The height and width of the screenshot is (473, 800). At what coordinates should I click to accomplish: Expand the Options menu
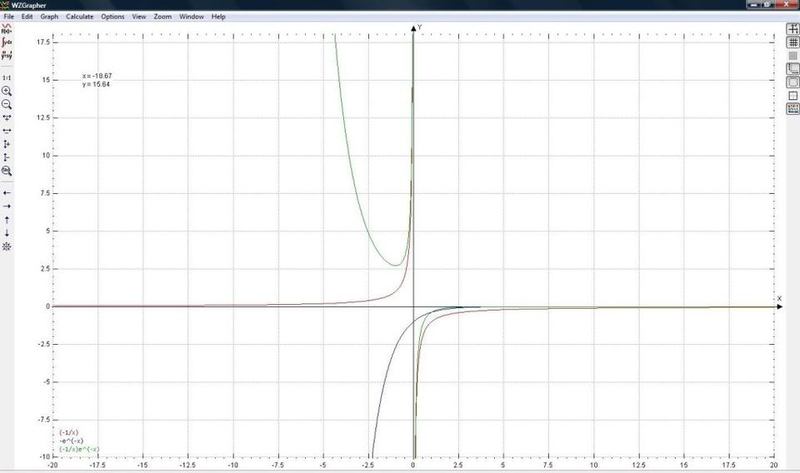pos(113,17)
